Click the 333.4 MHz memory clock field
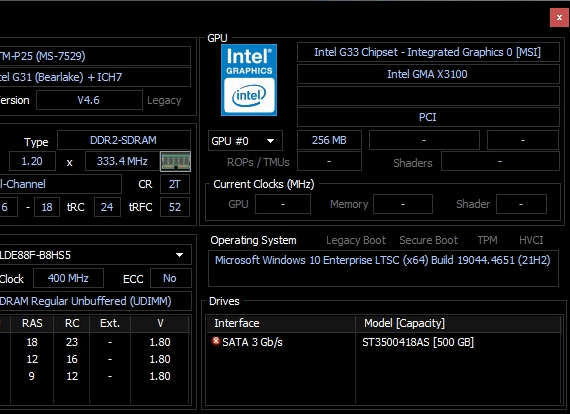 (122, 161)
